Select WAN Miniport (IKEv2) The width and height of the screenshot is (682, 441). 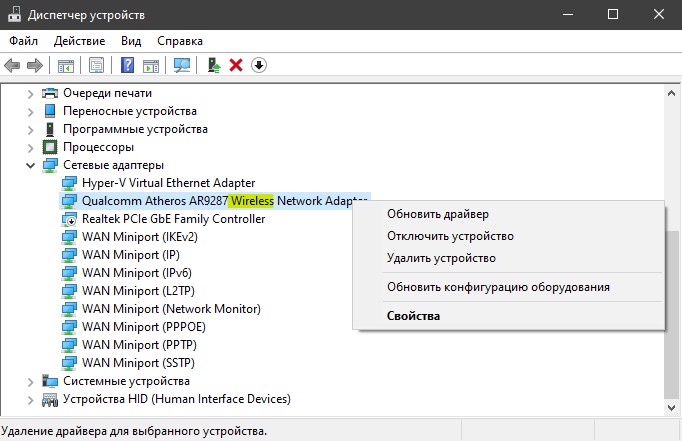click(140, 237)
